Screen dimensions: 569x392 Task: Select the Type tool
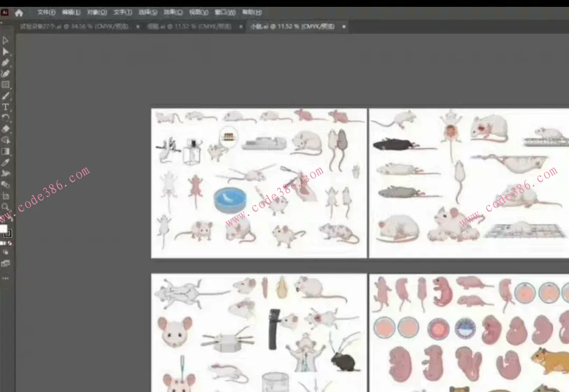[5, 107]
